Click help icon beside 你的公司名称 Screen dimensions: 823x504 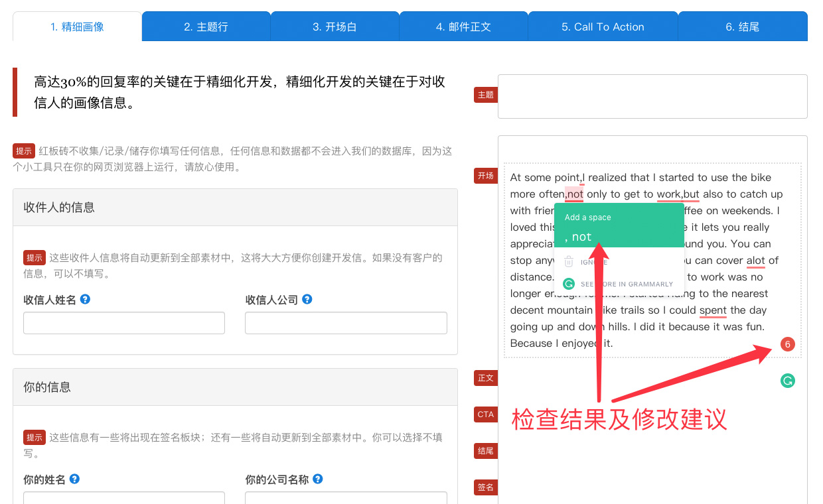pos(318,479)
